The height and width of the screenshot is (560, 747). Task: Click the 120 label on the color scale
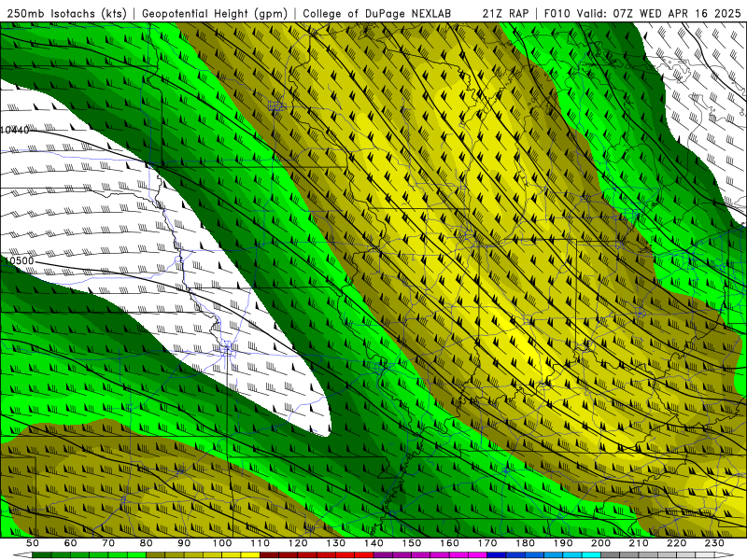[298, 543]
